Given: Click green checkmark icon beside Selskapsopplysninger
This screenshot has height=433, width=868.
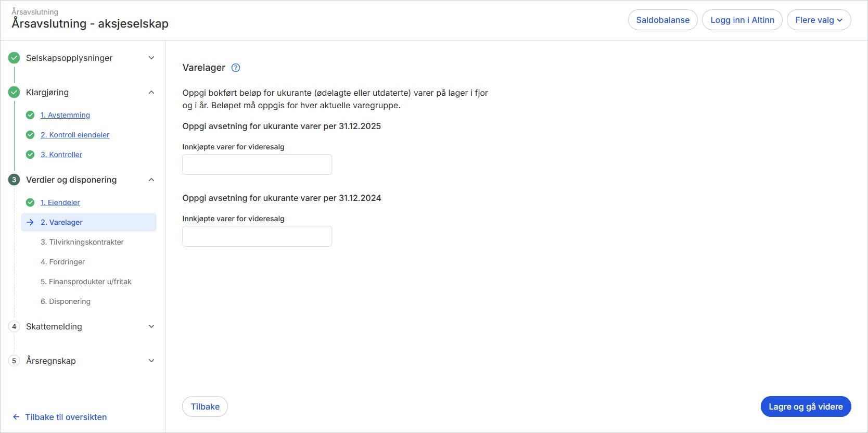Looking at the screenshot, I should (14, 58).
